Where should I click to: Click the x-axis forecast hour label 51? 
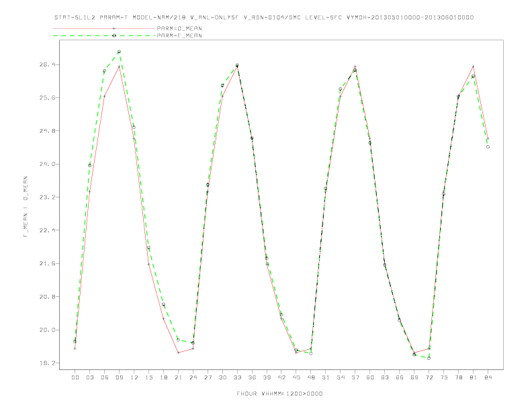pyautogui.click(x=326, y=377)
